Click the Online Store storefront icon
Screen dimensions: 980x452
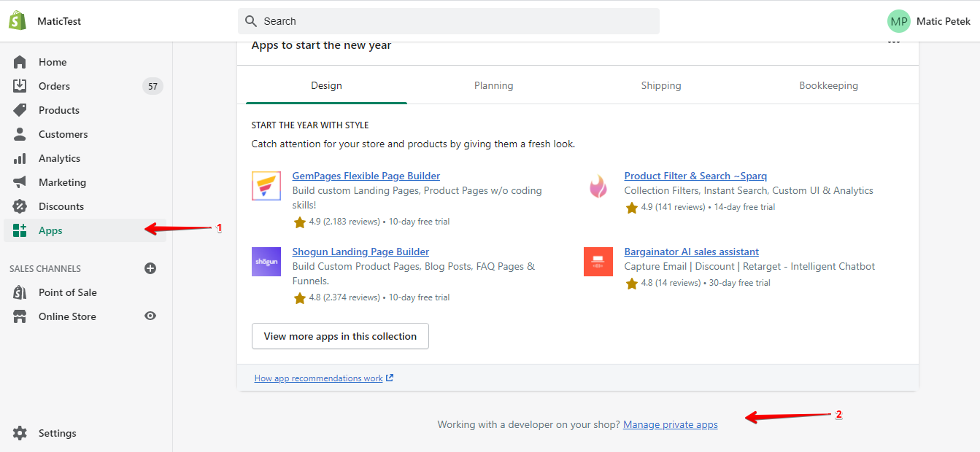pyautogui.click(x=20, y=316)
